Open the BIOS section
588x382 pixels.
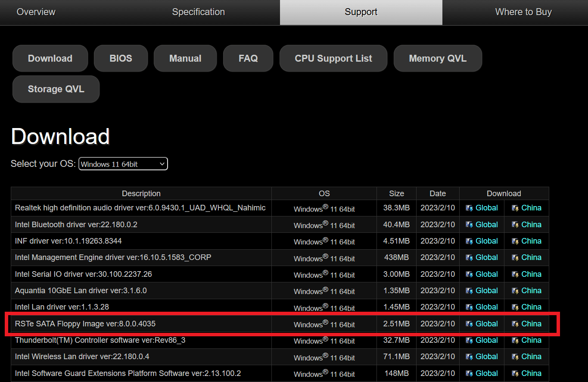(x=121, y=58)
